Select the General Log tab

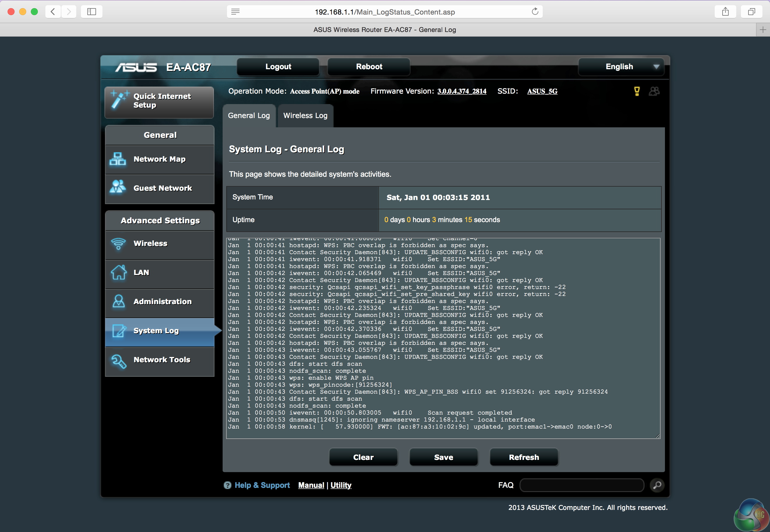(249, 116)
